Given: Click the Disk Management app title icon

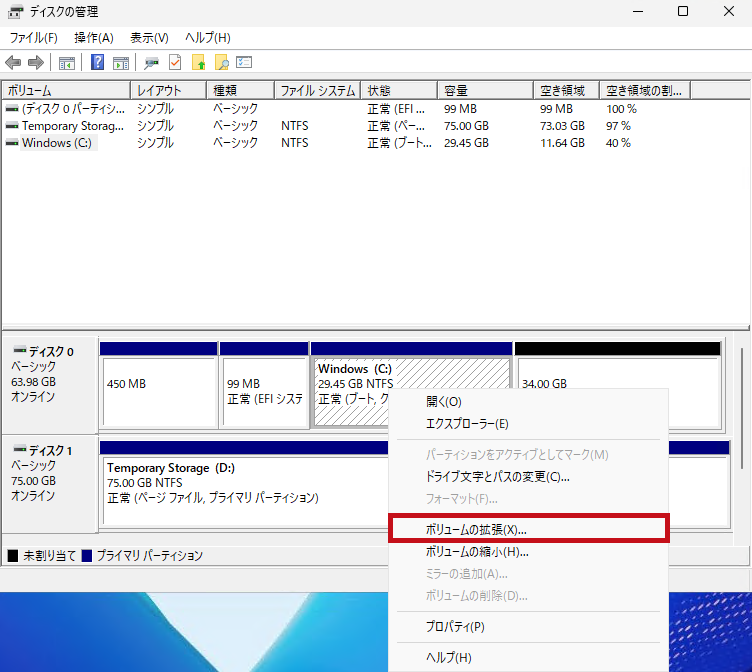Looking at the screenshot, I should coord(16,12).
